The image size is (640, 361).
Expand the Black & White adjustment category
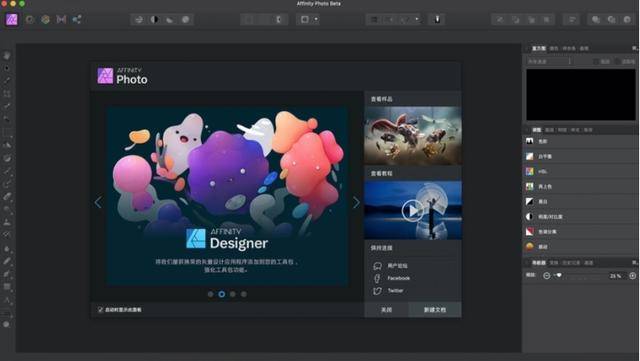tap(581, 202)
